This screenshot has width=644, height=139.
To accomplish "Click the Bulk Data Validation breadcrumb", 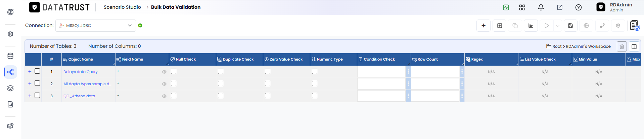I will 176,7.
